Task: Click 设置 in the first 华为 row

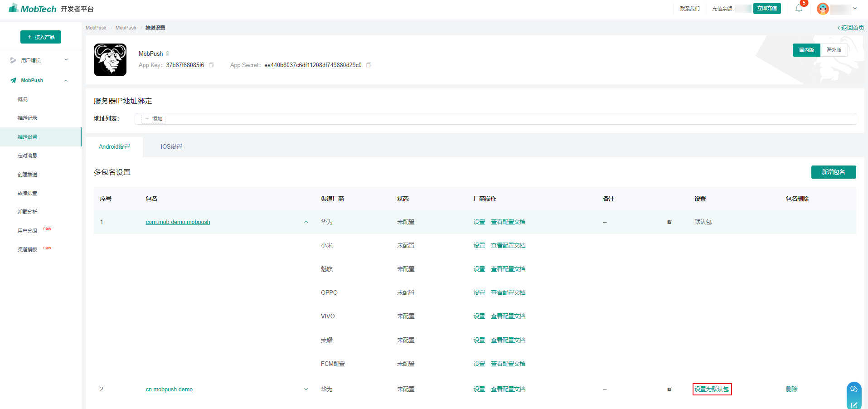Action: (479, 222)
